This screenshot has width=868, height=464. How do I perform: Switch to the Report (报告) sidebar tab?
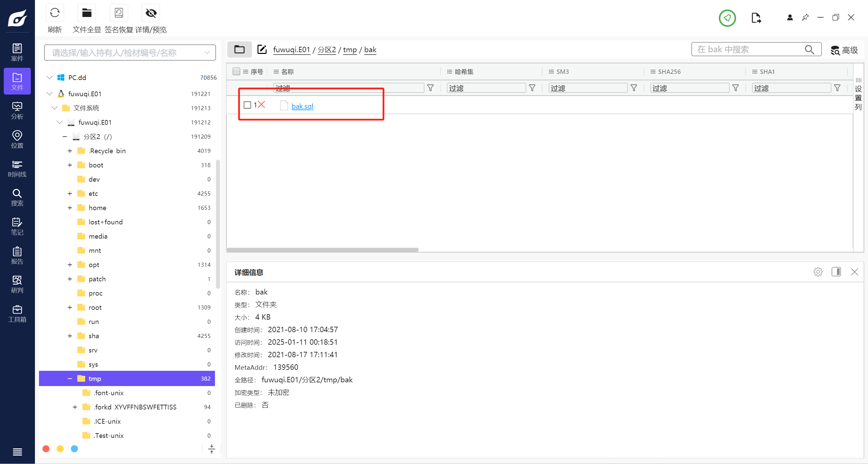point(17,256)
